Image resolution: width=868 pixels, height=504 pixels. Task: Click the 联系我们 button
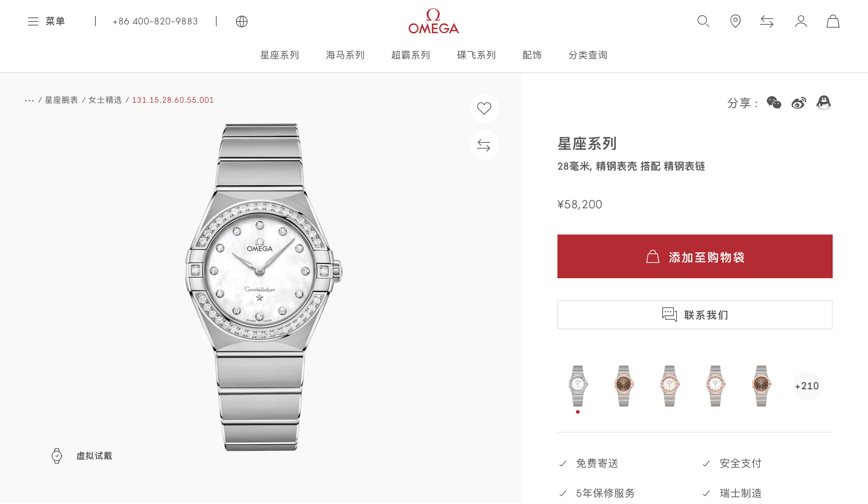point(695,315)
